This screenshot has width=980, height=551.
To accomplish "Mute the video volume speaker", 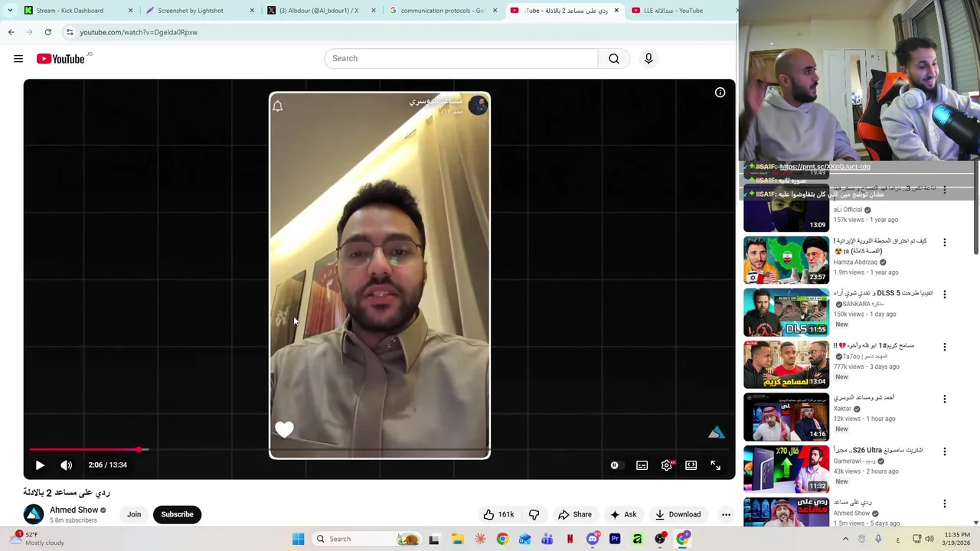I will (67, 465).
